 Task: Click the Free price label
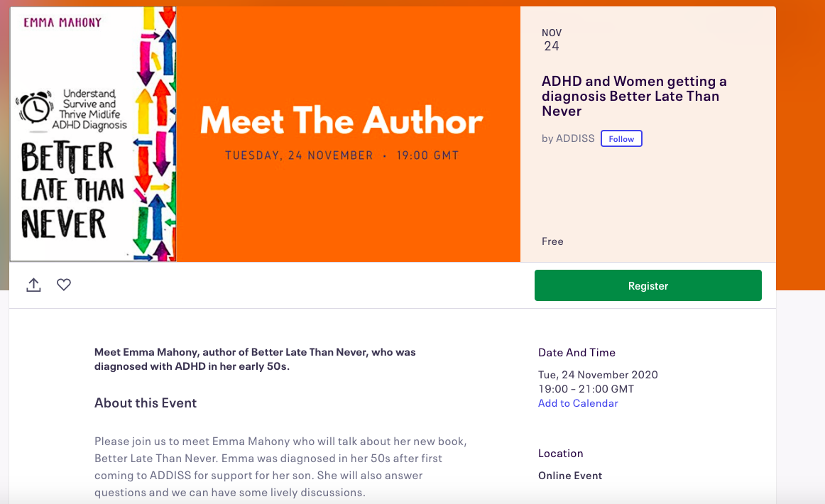coord(552,241)
